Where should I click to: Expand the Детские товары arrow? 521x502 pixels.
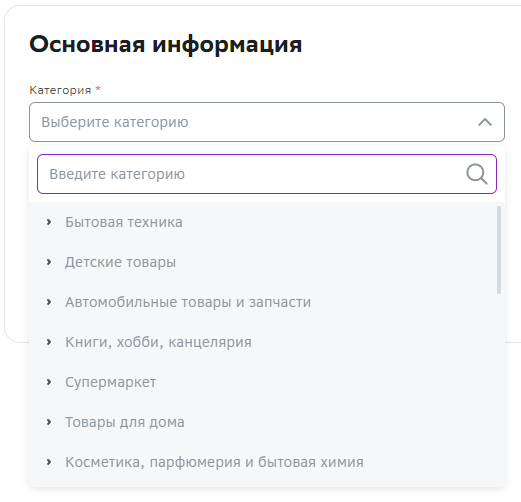(x=49, y=262)
